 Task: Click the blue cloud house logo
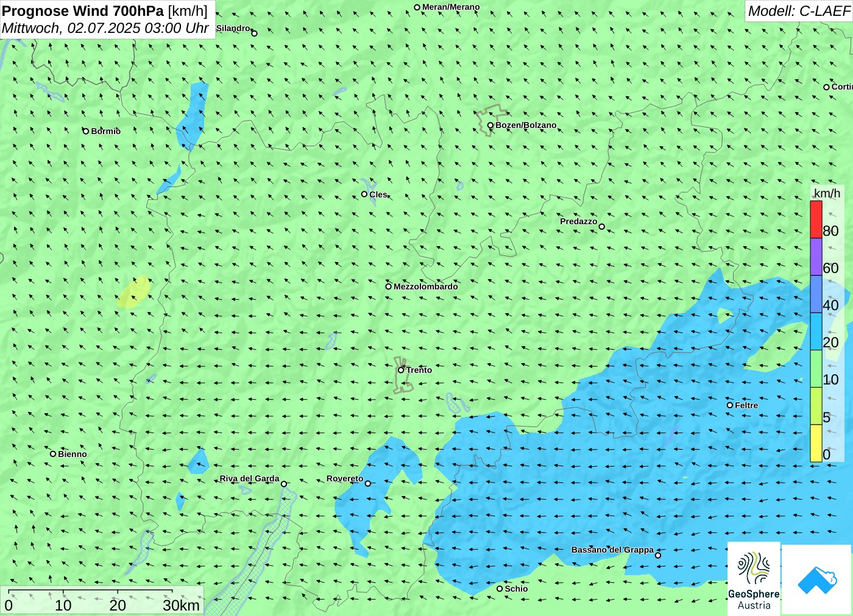(816, 579)
